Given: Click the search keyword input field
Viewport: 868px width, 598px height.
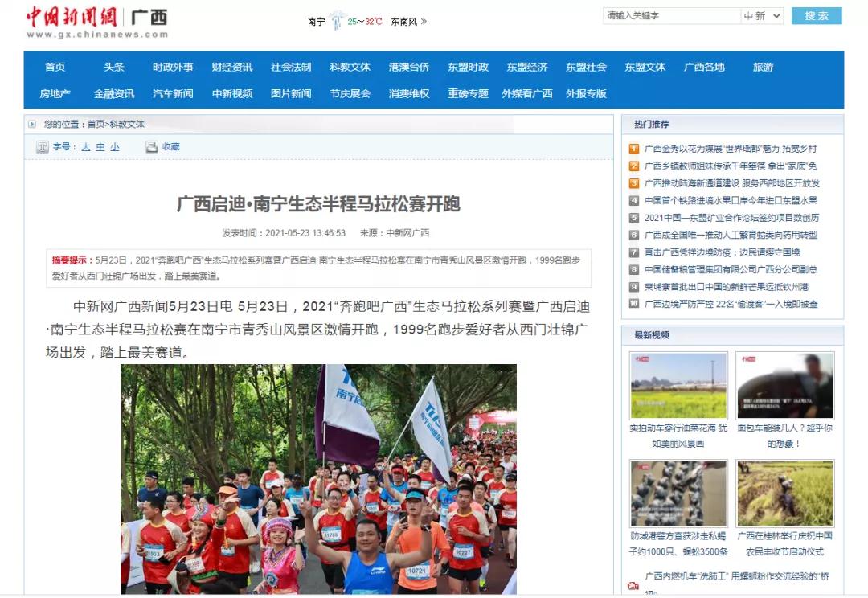Looking at the screenshot, I should pyautogui.click(x=671, y=16).
